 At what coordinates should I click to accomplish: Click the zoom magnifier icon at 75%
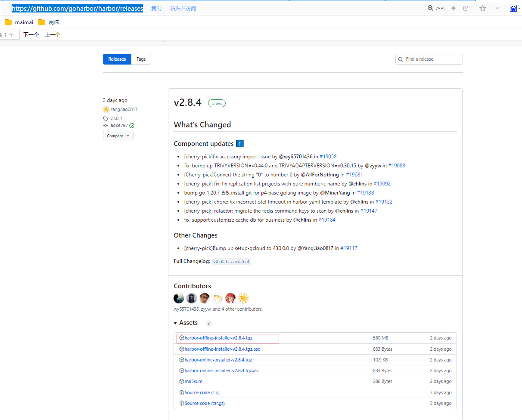pos(430,8)
